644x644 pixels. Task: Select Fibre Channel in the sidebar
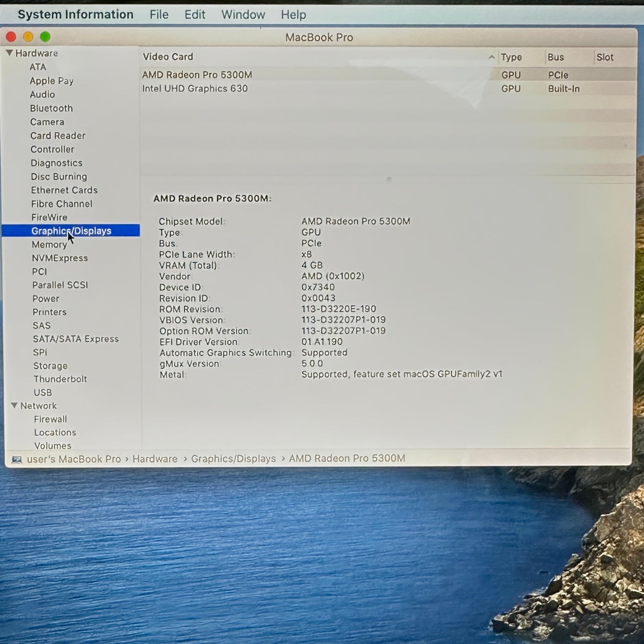point(62,204)
